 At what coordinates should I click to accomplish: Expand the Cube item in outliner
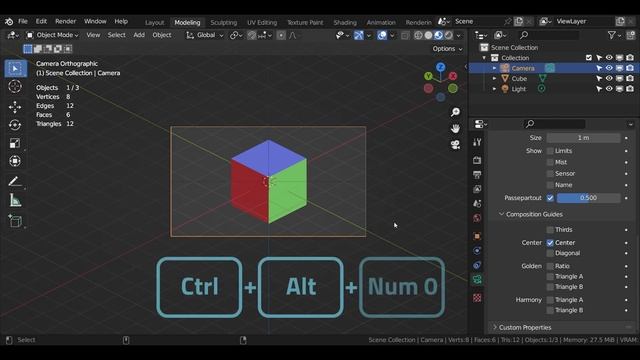pos(494,78)
